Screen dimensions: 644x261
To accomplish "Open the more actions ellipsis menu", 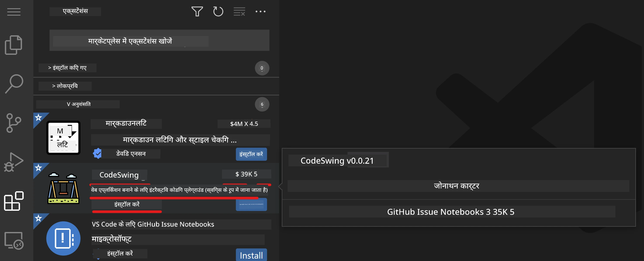I will (x=261, y=11).
